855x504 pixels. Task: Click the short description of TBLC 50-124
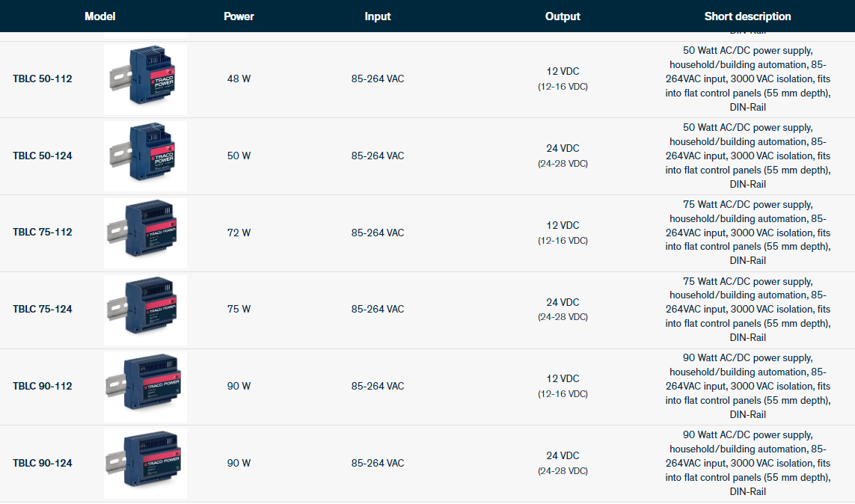[747, 156]
